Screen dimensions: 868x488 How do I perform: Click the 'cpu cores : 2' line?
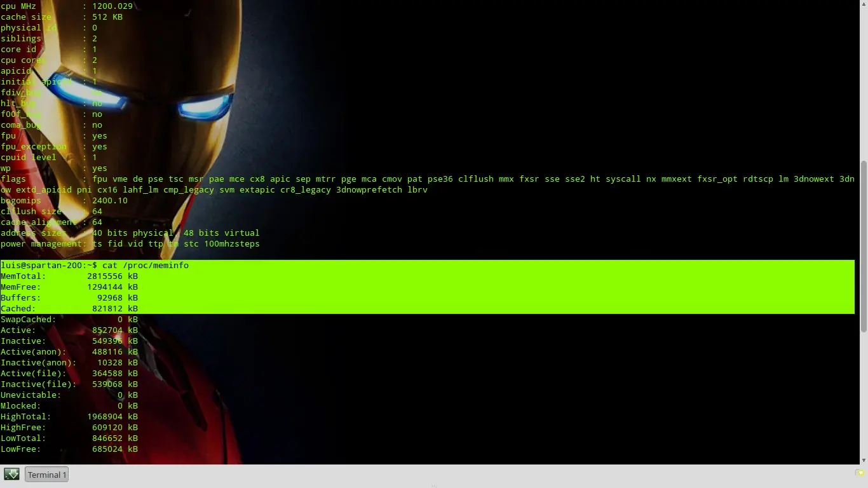pos(49,60)
